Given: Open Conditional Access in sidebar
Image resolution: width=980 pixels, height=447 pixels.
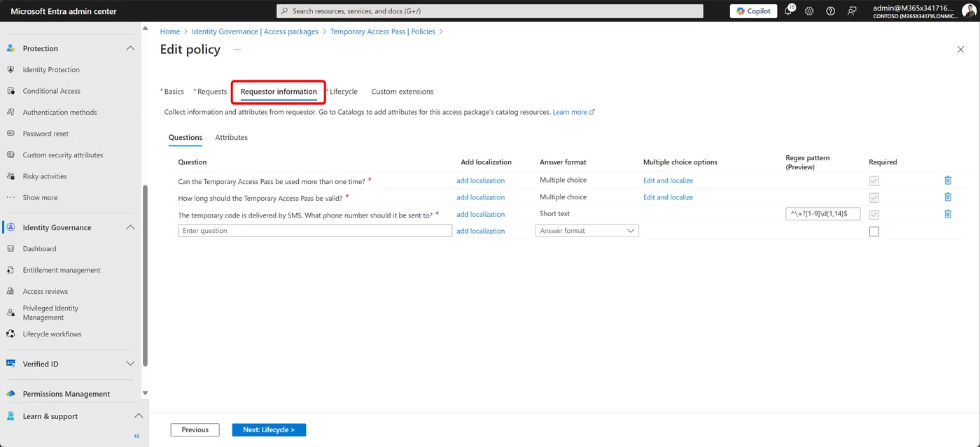Looking at the screenshot, I should pyautogui.click(x=52, y=91).
